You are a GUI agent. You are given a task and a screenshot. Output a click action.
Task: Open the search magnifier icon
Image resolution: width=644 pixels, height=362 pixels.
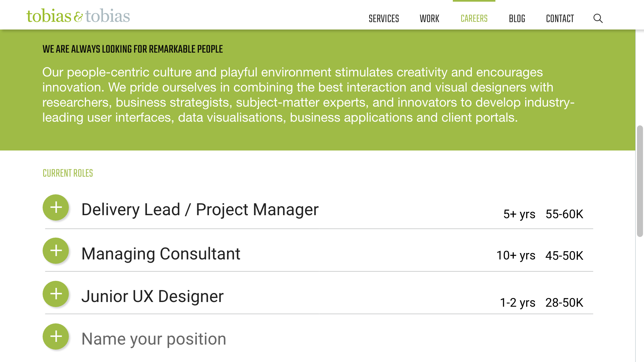coord(598,18)
